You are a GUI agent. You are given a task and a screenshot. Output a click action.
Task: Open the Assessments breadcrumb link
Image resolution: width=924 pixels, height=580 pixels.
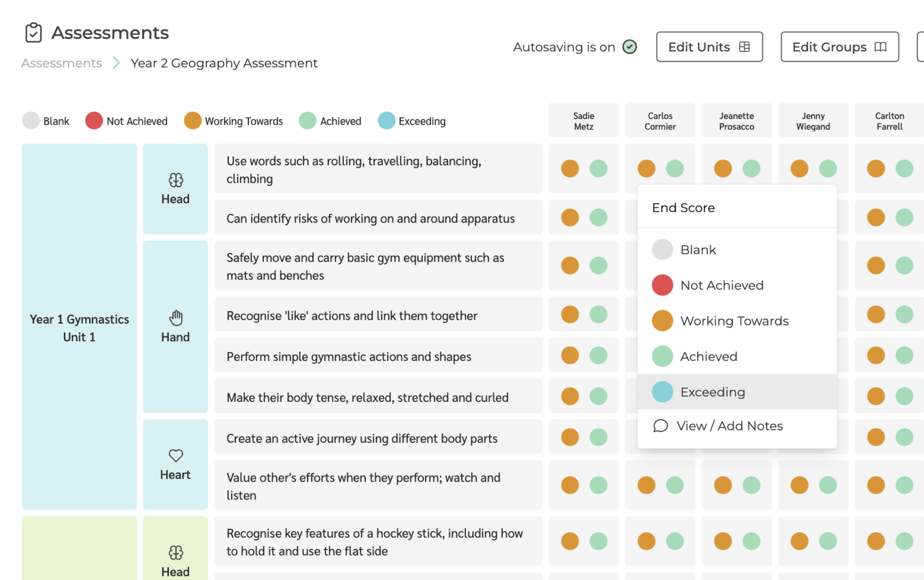tap(61, 63)
